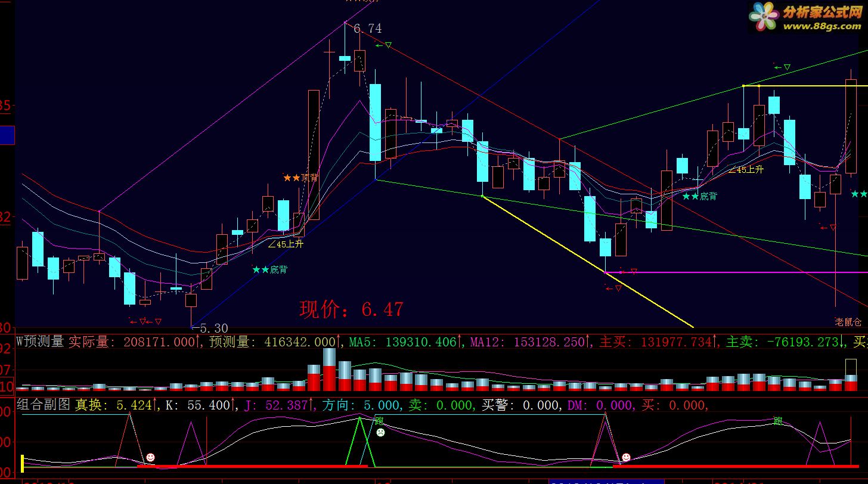The image size is (868, 484).
Task: Click the 实际量: 208171.000 readout
Action: point(135,342)
